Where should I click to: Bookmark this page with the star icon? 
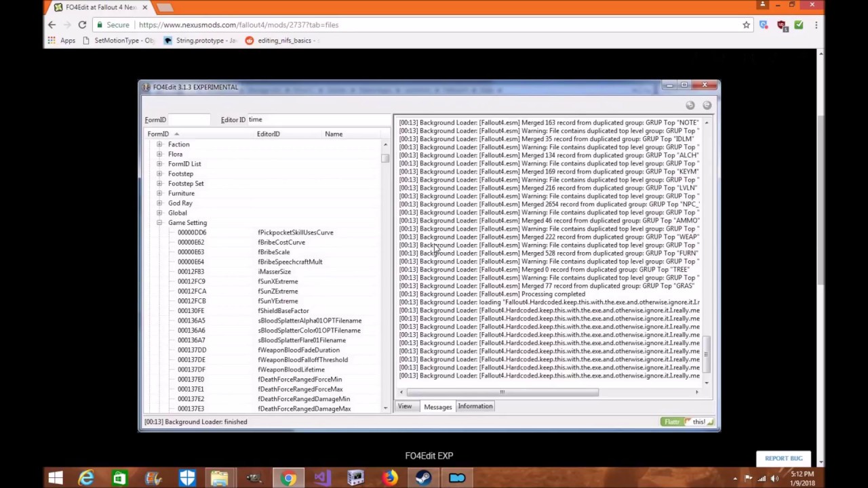(x=746, y=25)
